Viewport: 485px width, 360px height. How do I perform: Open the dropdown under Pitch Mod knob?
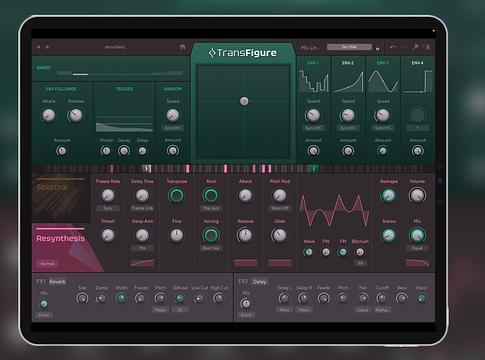coord(280,208)
